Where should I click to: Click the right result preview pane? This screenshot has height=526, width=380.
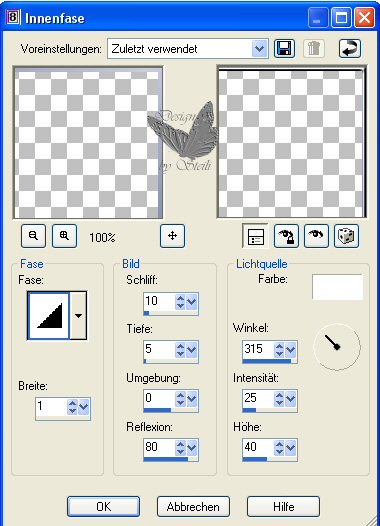[292, 142]
